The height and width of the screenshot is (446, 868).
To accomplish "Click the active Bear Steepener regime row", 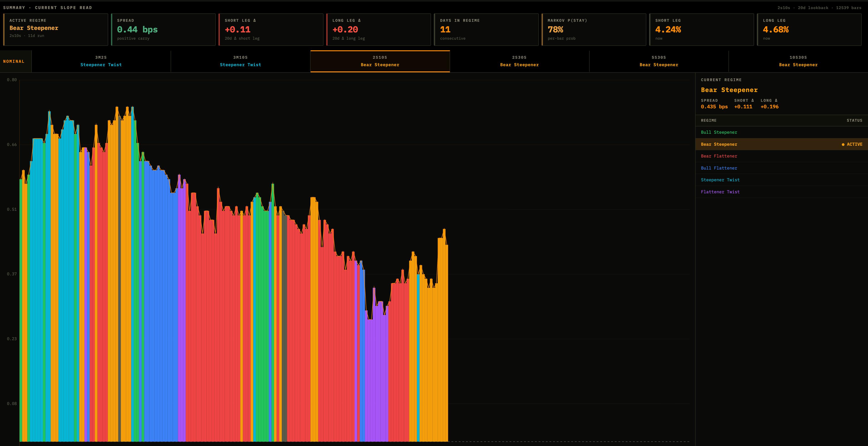I will click(781, 144).
